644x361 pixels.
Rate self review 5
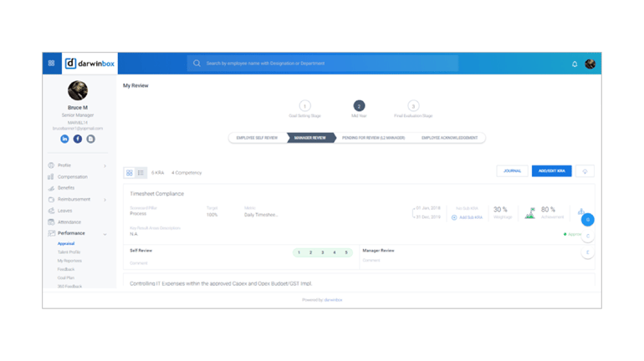[346, 252]
